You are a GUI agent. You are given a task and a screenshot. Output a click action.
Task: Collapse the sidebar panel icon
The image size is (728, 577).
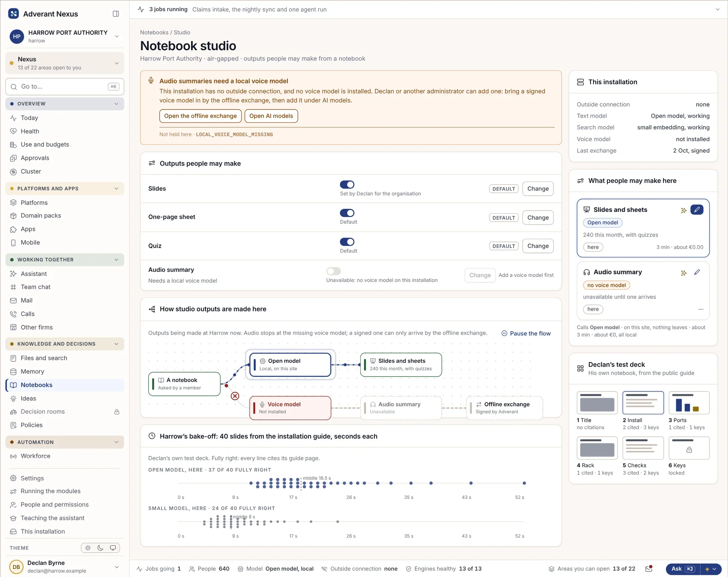click(x=116, y=14)
